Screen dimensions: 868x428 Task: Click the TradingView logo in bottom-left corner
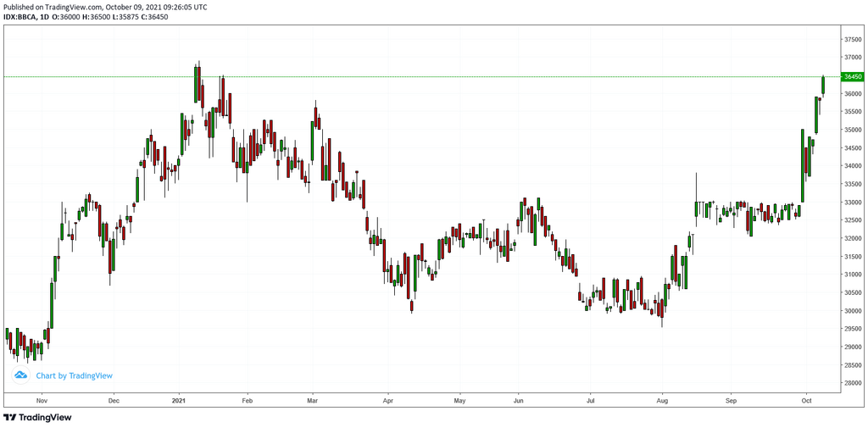(x=37, y=417)
